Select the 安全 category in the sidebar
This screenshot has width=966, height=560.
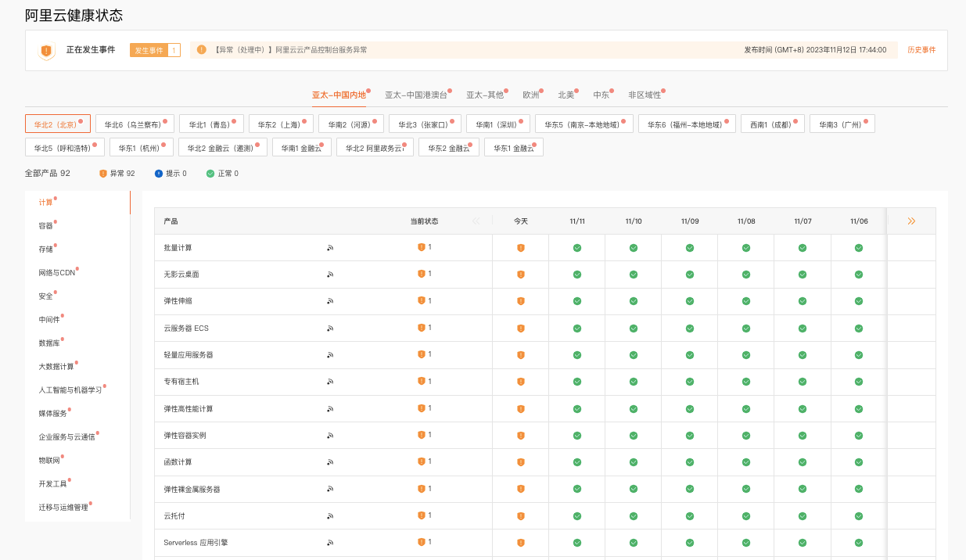(46, 296)
